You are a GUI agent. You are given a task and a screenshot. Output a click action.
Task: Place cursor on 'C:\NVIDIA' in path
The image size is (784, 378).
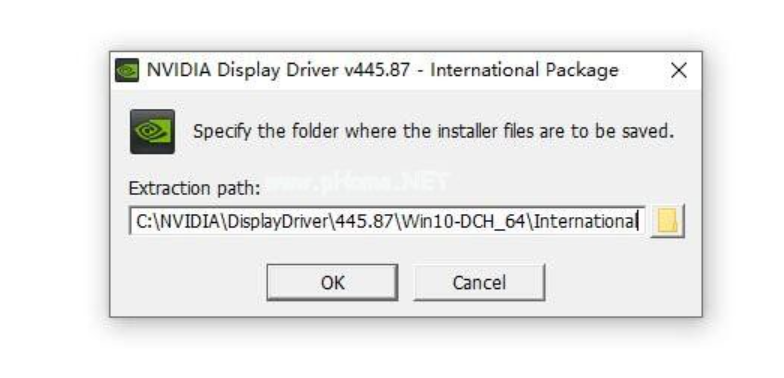point(178,220)
